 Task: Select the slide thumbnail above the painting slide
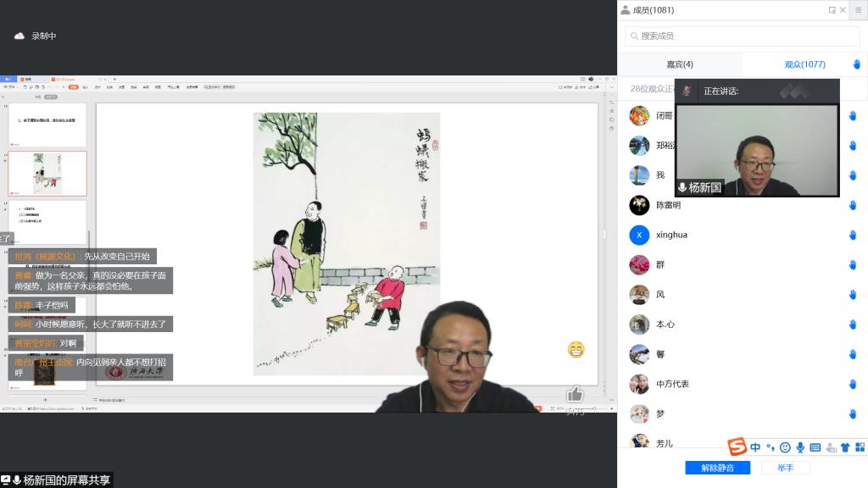click(47, 125)
